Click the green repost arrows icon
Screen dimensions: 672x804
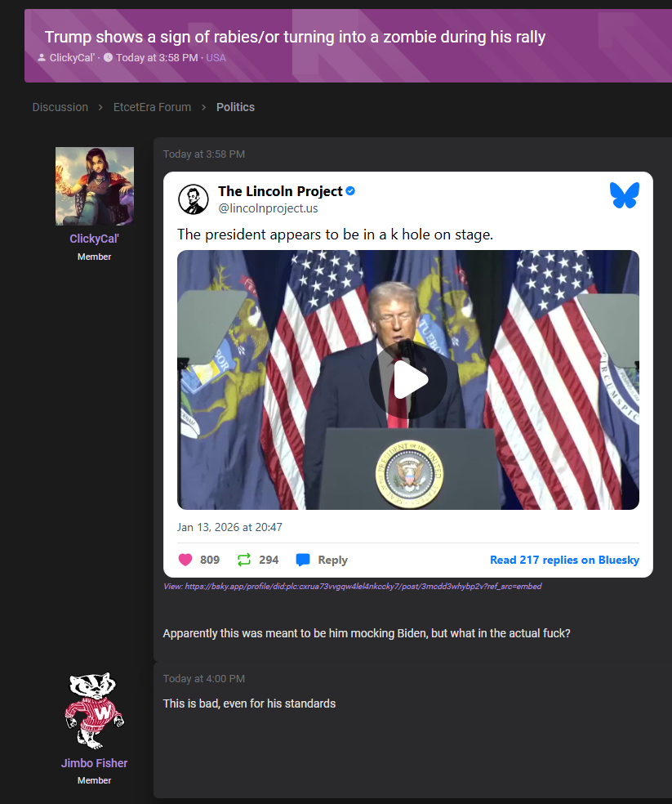click(244, 560)
